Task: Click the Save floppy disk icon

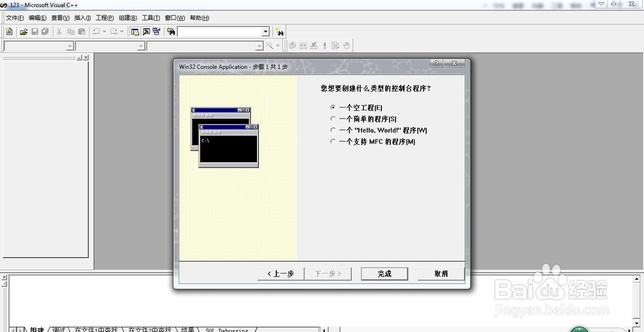Action: 35,32
